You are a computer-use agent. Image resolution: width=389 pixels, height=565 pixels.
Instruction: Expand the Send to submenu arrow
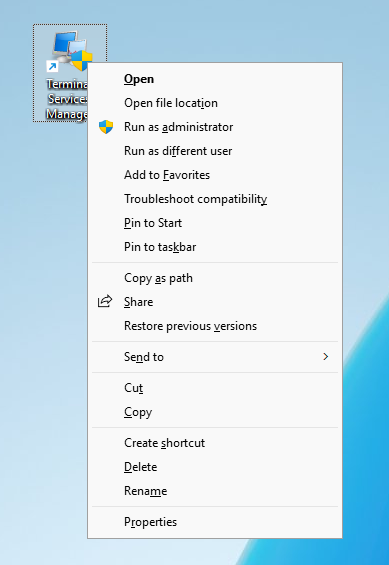[326, 357]
